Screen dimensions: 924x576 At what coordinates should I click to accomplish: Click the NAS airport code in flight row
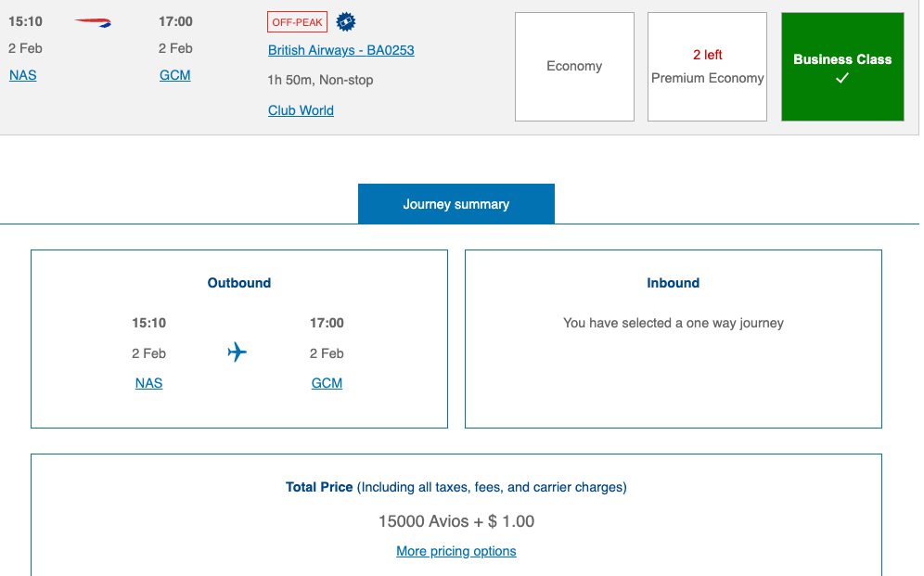tap(22, 75)
